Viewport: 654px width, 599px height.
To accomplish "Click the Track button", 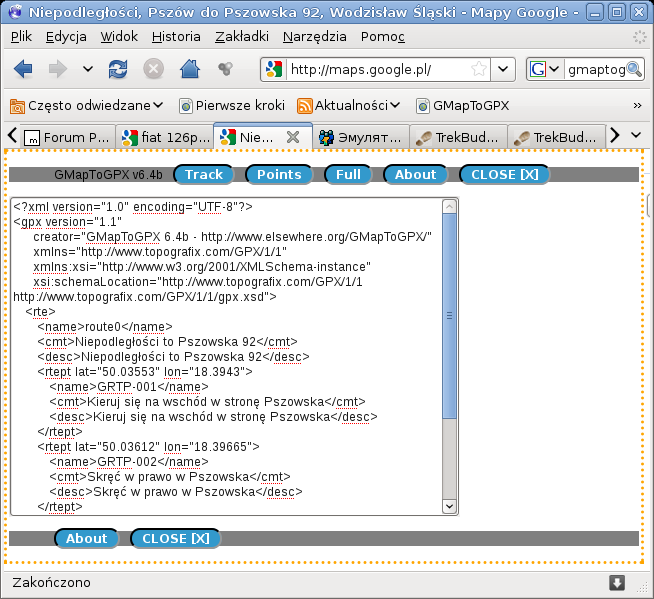I will tap(204, 174).
